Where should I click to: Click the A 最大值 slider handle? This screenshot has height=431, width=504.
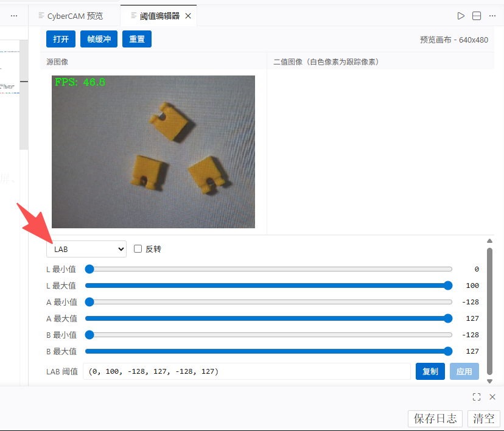[448, 318]
